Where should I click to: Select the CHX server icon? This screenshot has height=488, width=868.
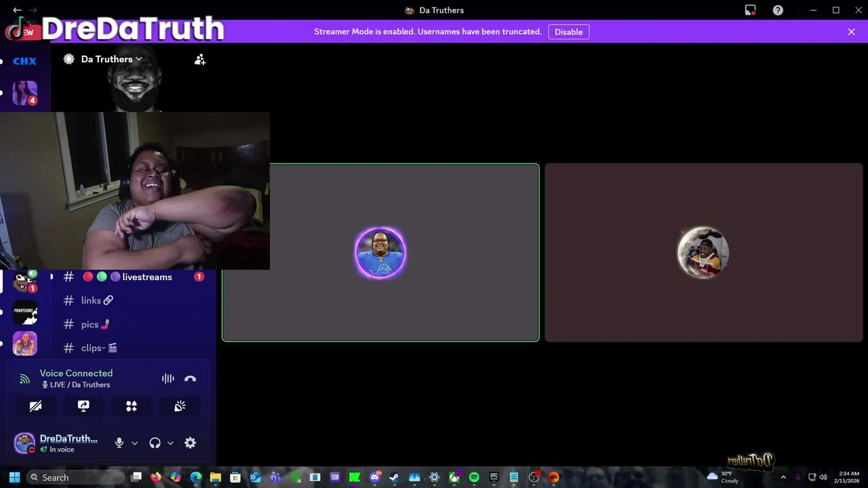(24, 61)
